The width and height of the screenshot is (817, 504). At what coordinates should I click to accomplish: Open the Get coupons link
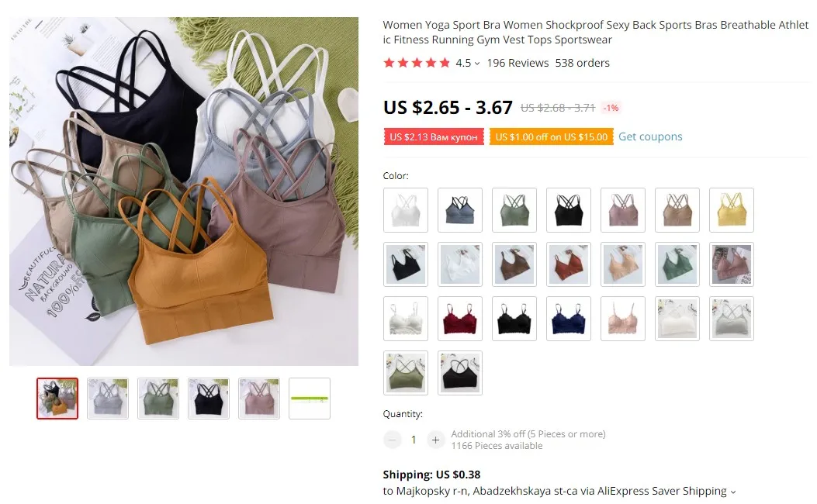[650, 136]
